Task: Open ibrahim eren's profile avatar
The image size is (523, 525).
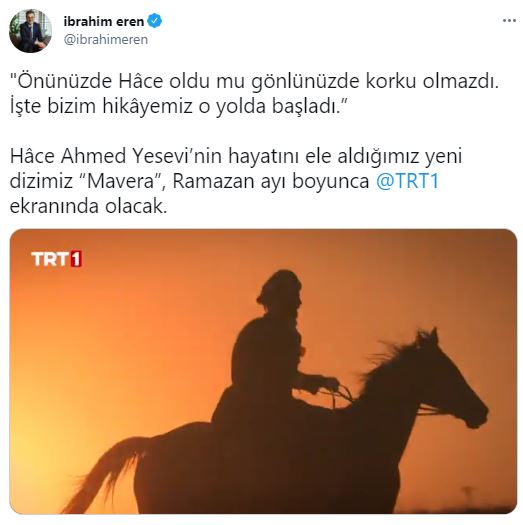Action: point(30,31)
